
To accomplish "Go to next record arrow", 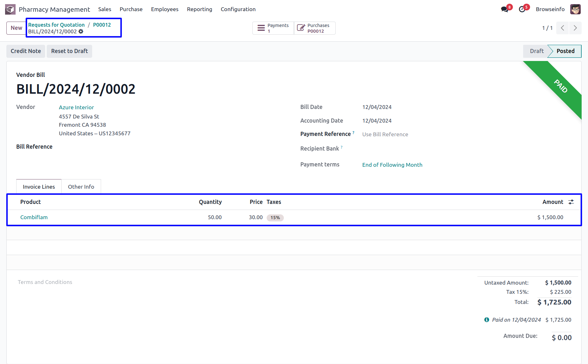I will 575,28.
